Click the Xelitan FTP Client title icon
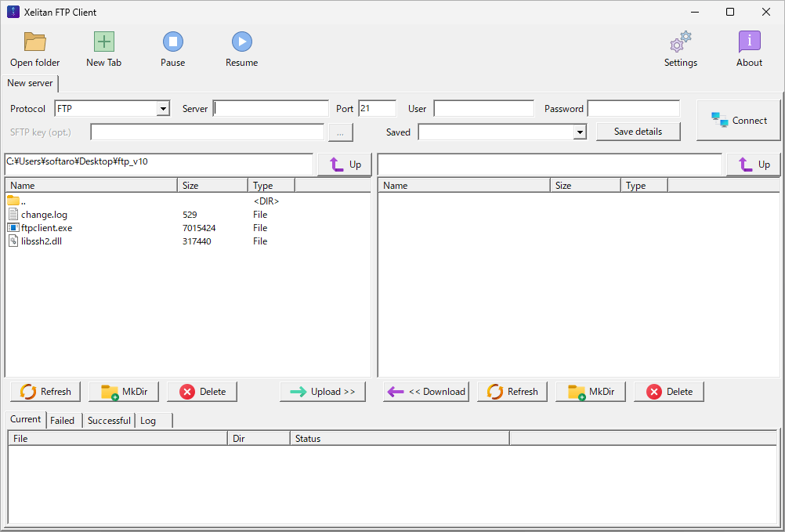Viewport: 785px width, 532px height. 13,12
